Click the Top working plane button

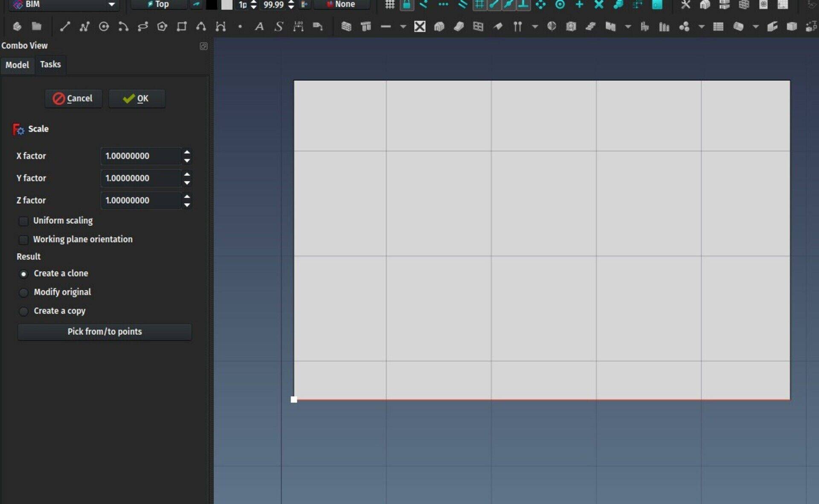tap(159, 5)
